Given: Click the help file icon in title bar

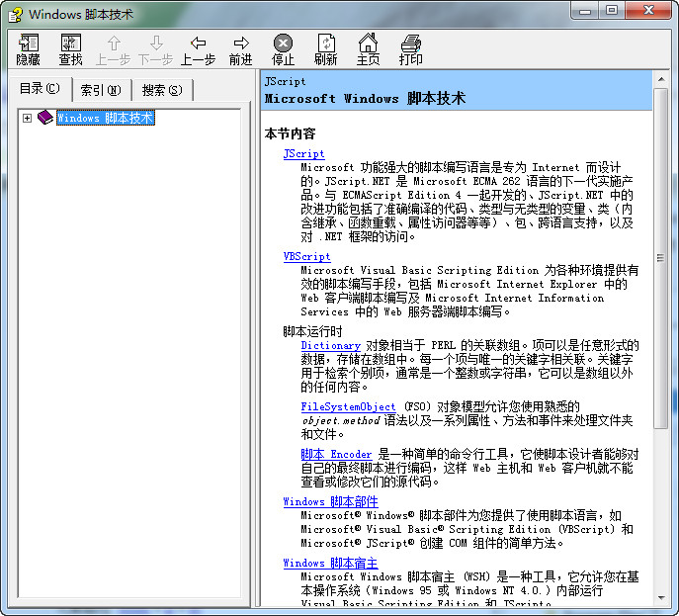Looking at the screenshot, I should 16,15.
